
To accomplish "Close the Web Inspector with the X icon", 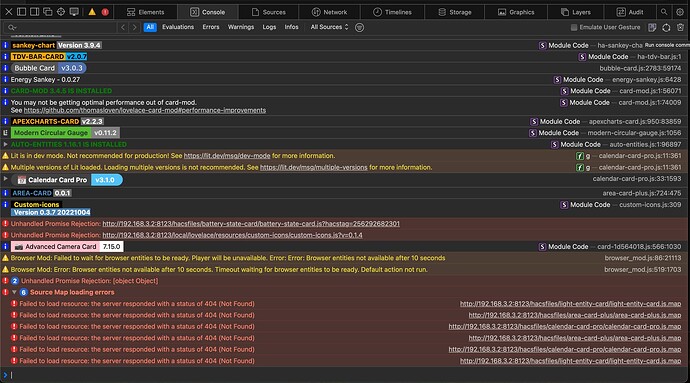I will point(8,12).
